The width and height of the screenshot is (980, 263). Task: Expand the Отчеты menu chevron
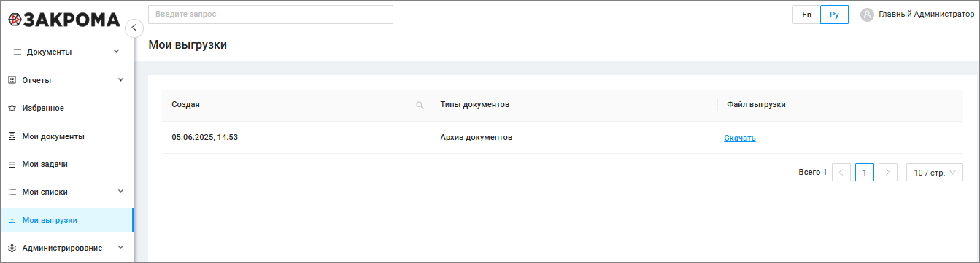point(121,79)
